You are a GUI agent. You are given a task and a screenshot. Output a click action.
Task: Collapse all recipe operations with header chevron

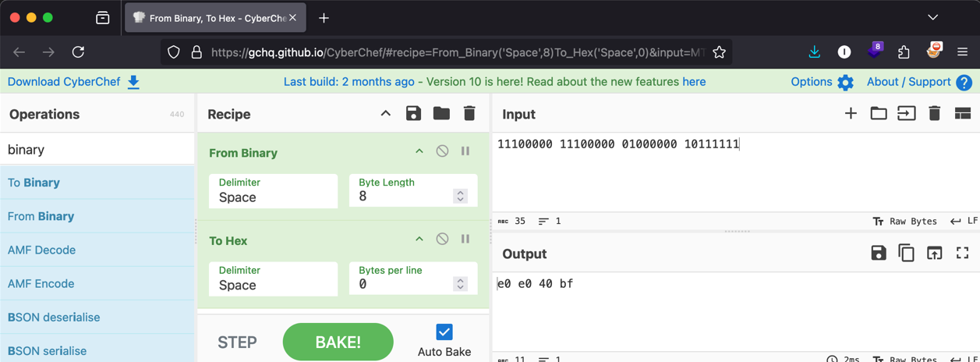(385, 114)
